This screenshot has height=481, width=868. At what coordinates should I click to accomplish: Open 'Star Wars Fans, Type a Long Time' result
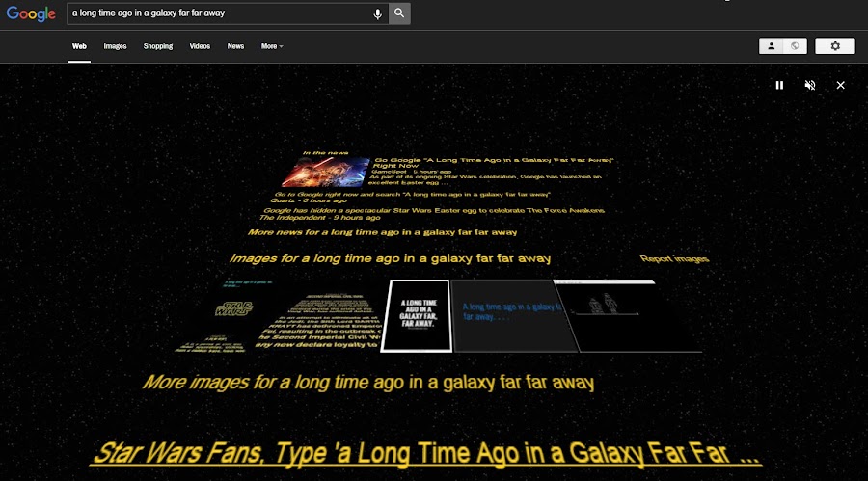click(x=426, y=453)
